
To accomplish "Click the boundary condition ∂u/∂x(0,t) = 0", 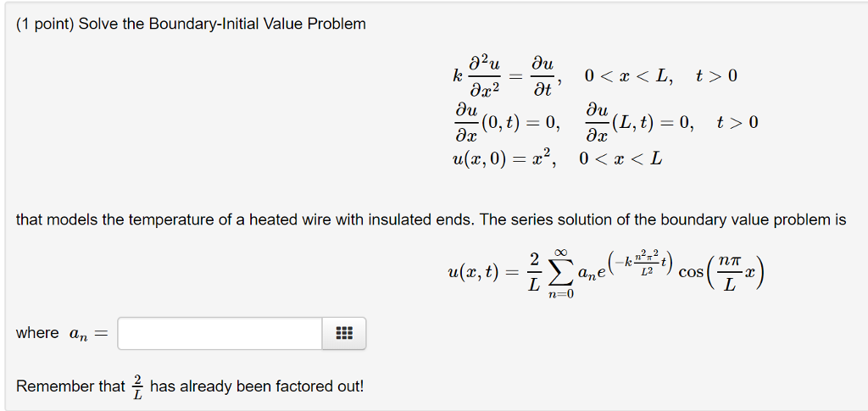I will pyautogui.click(x=507, y=122).
